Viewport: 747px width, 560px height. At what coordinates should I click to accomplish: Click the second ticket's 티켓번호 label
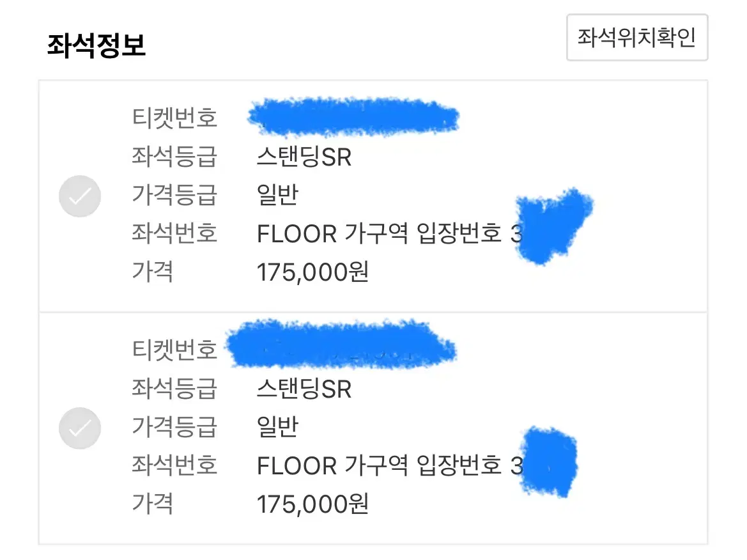click(174, 350)
